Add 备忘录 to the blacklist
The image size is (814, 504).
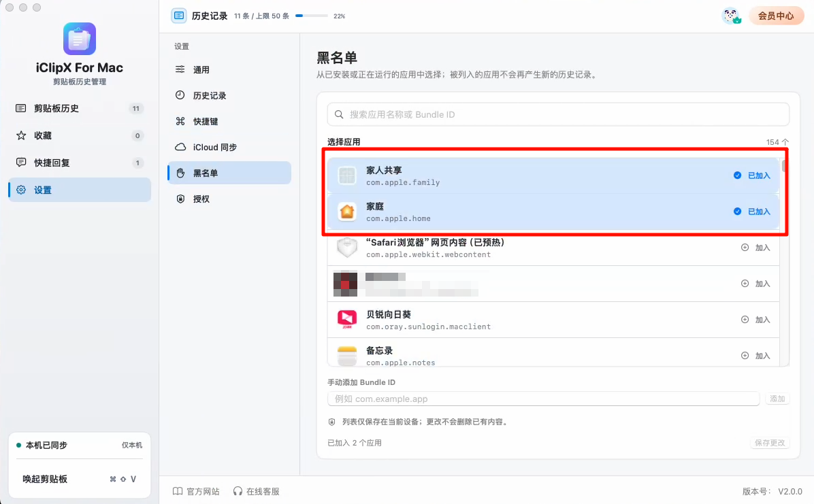point(755,356)
